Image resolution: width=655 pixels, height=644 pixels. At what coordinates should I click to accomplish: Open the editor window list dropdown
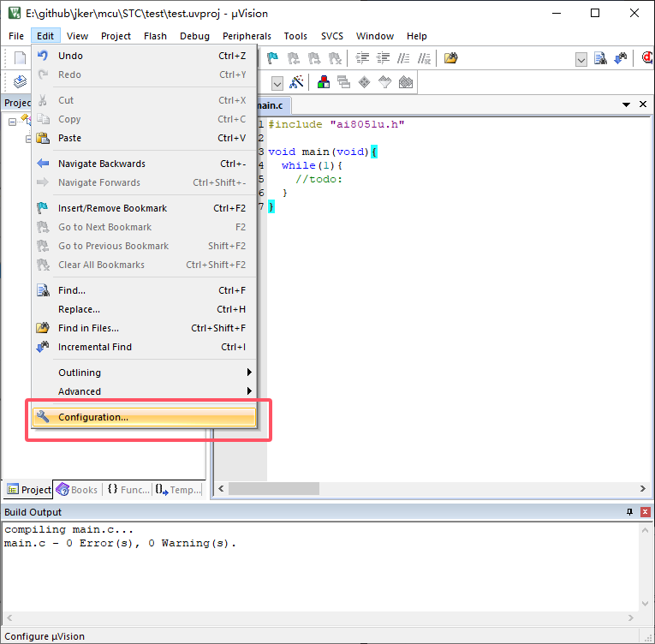pyautogui.click(x=626, y=104)
